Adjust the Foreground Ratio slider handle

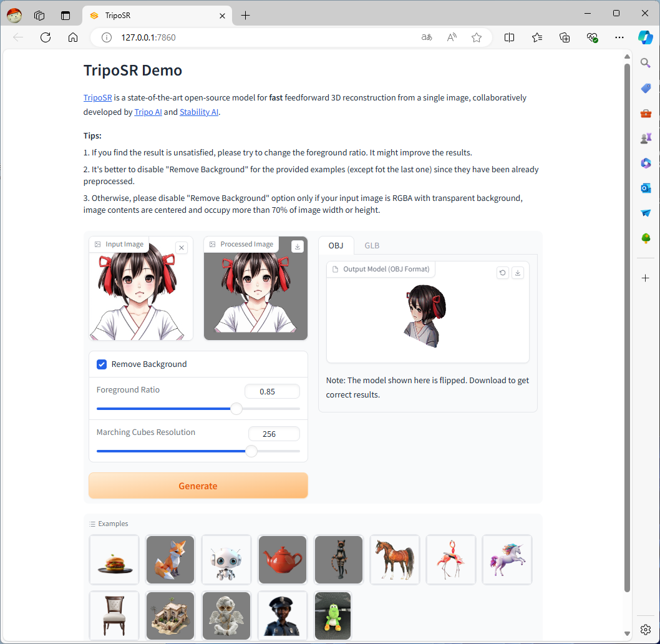[236, 409]
